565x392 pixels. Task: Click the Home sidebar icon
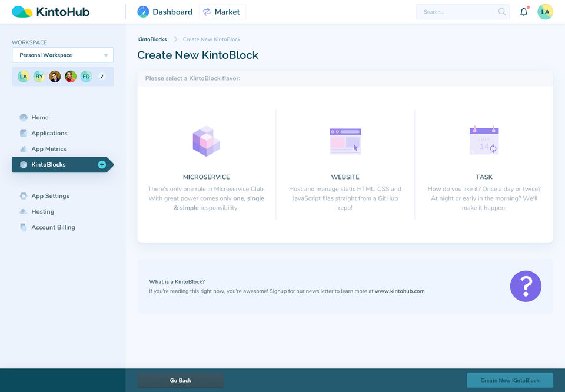pyautogui.click(x=24, y=118)
